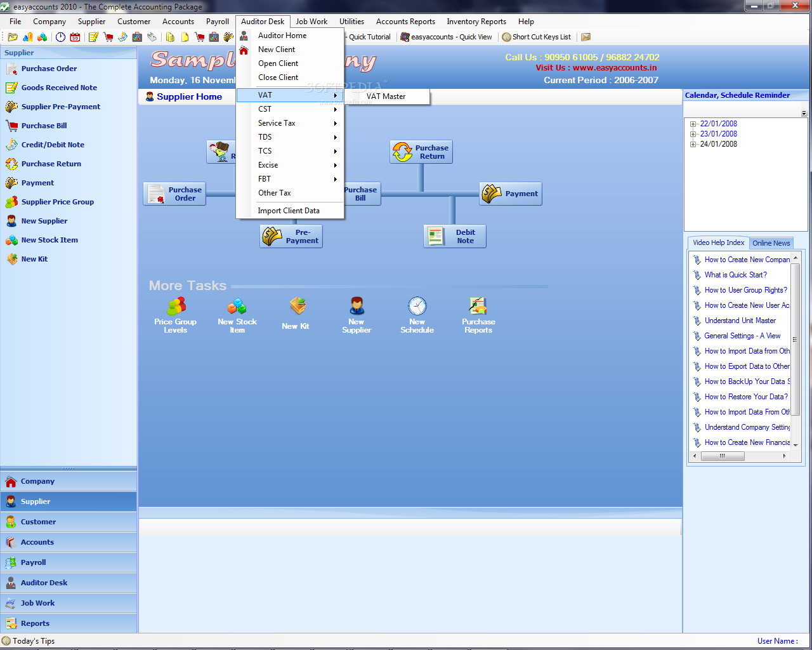Click the New Kit icon under More Tasks

coord(298,306)
